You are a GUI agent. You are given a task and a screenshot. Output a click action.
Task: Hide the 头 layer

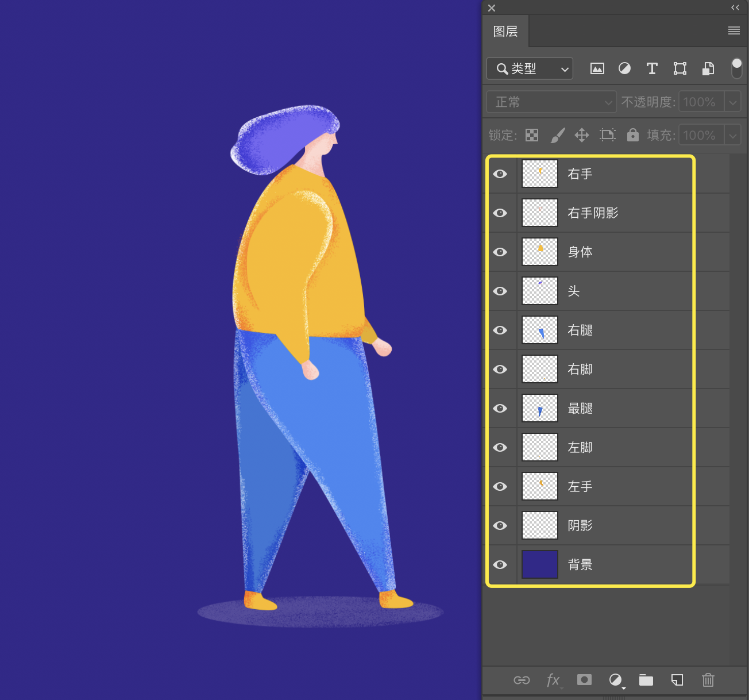(500, 291)
